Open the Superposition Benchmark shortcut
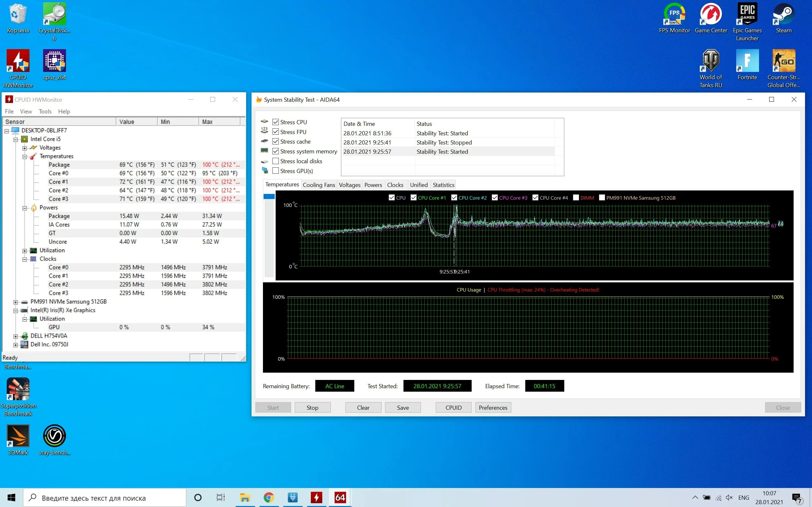Screen dimensions: 812x507 click(18, 389)
